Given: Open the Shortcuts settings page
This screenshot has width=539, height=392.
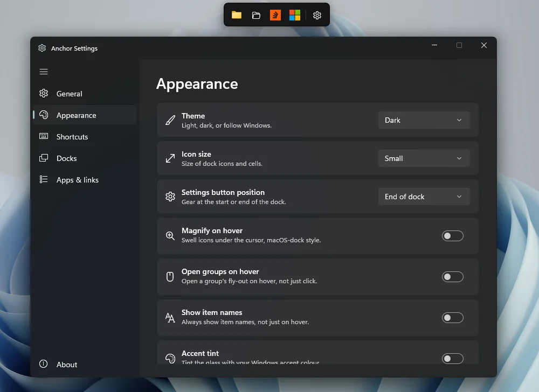Looking at the screenshot, I should (85, 137).
